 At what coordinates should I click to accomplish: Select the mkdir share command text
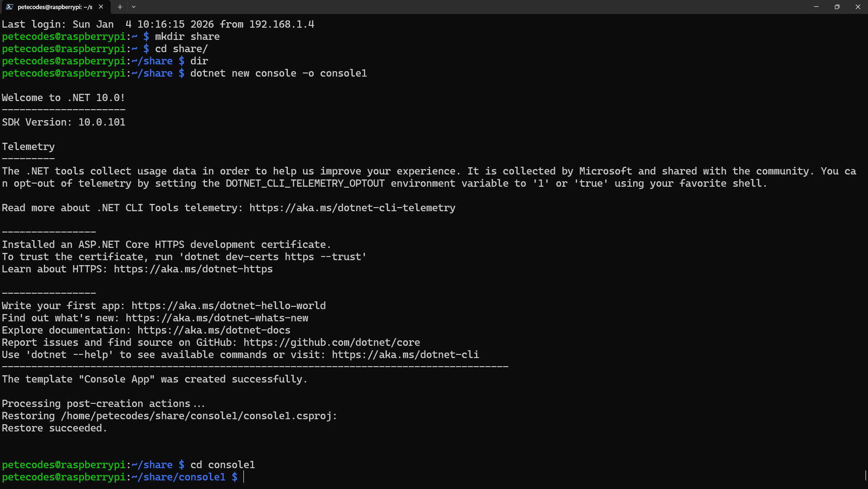pos(186,36)
